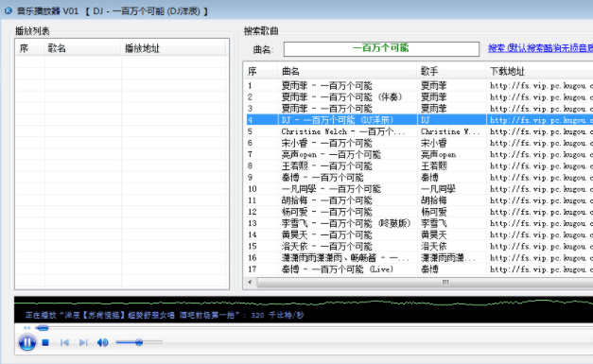593x364 pixels.
Task: Skip to the previous track
Action: coord(64,342)
